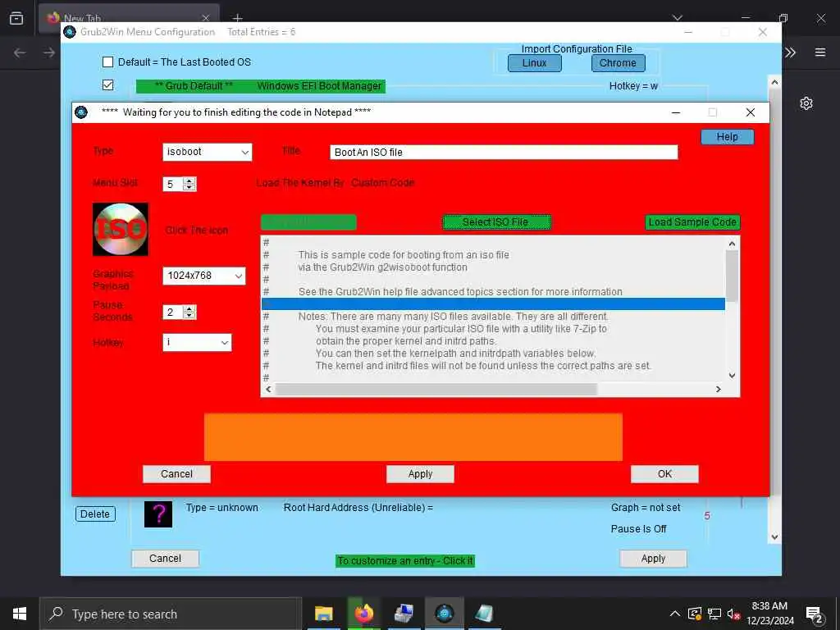Image resolution: width=840 pixels, height=630 pixels.
Task: Open the Windows Start menu
Action: [20, 614]
